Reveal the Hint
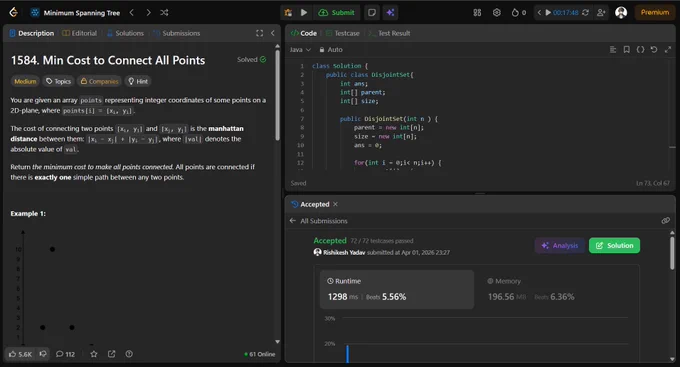The width and height of the screenshot is (680, 367). click(x=138, y=81)
